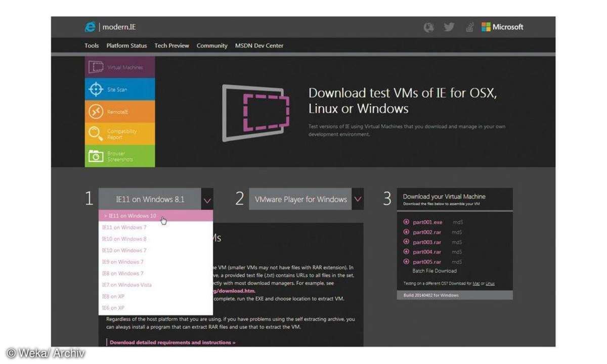607x364 pixels.
Task: Open the md5 link for part003.rar
Action: coord(457,242)
